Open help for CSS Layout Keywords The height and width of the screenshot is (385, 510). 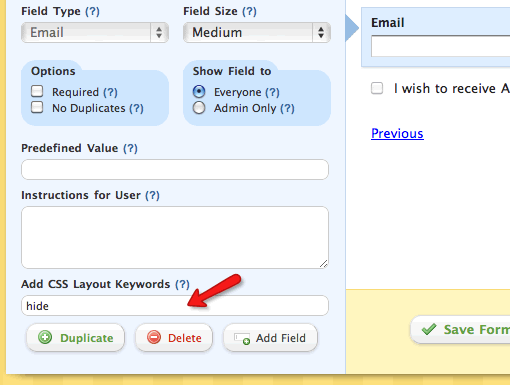point(182,284)
